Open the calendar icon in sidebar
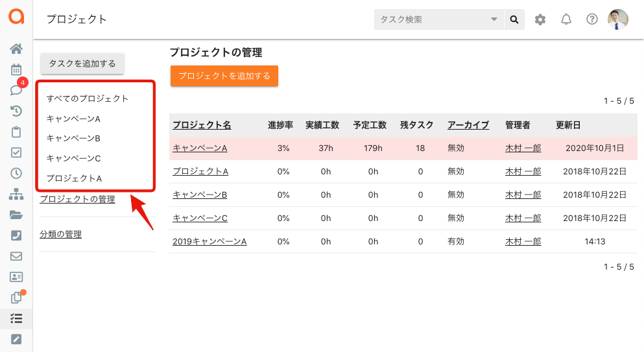This screenshot has width=644, height=352. 16,69
